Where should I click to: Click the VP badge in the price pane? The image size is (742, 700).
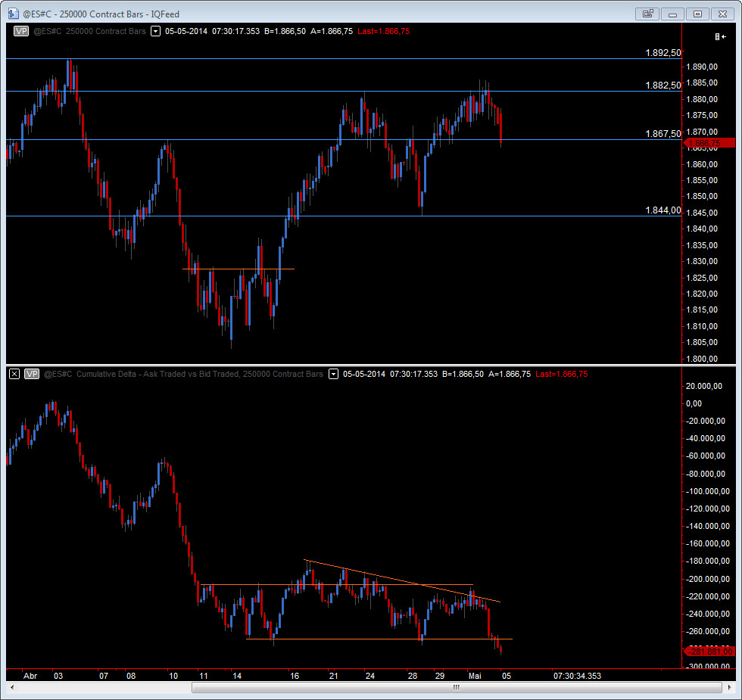[x=20, y=31]
